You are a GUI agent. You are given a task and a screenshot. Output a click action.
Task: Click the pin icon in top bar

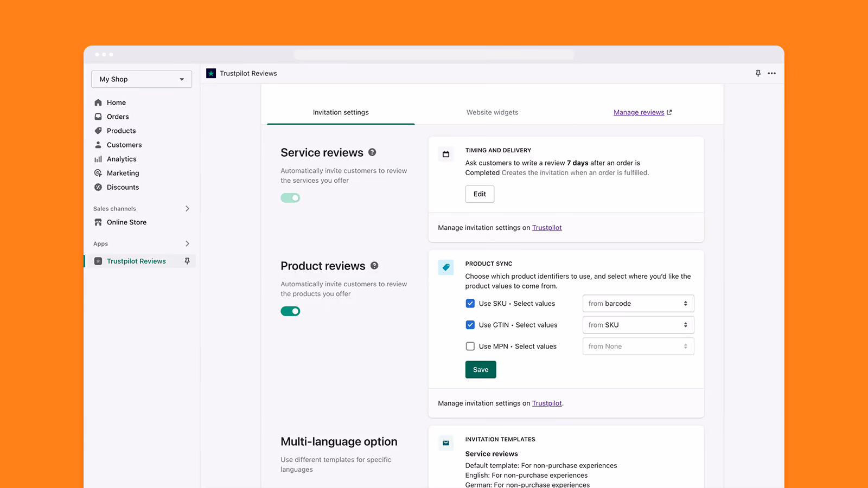[758, 73]
